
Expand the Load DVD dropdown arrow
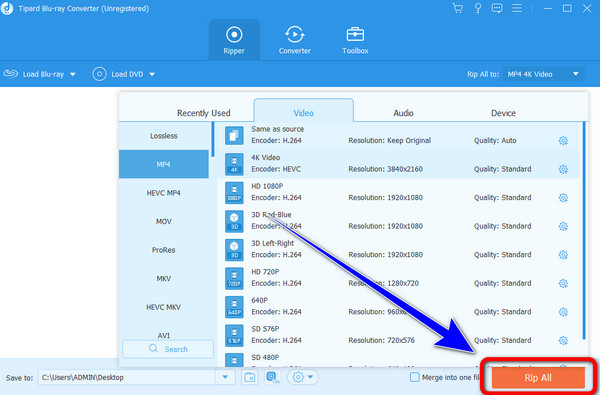152,74
